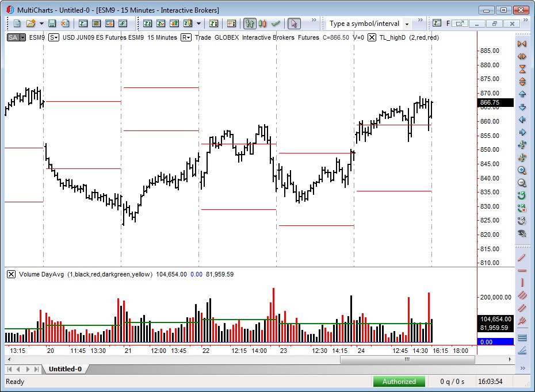
Task: Shift chart right blue arrow icon
Action: [522, 132]
